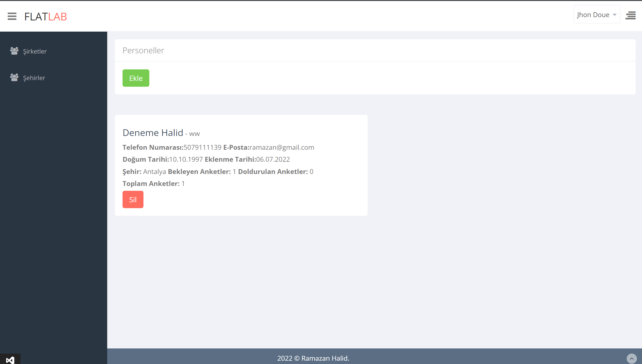Click the caret arrow beside Jhon Doue
642x364 pixels.
614,15
